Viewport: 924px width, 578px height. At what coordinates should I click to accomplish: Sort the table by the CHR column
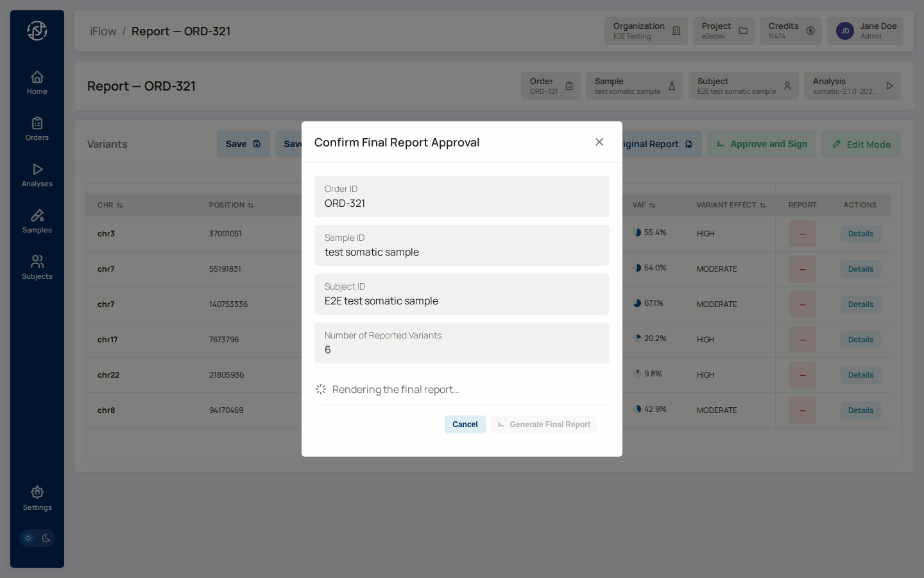click(110, 206)
